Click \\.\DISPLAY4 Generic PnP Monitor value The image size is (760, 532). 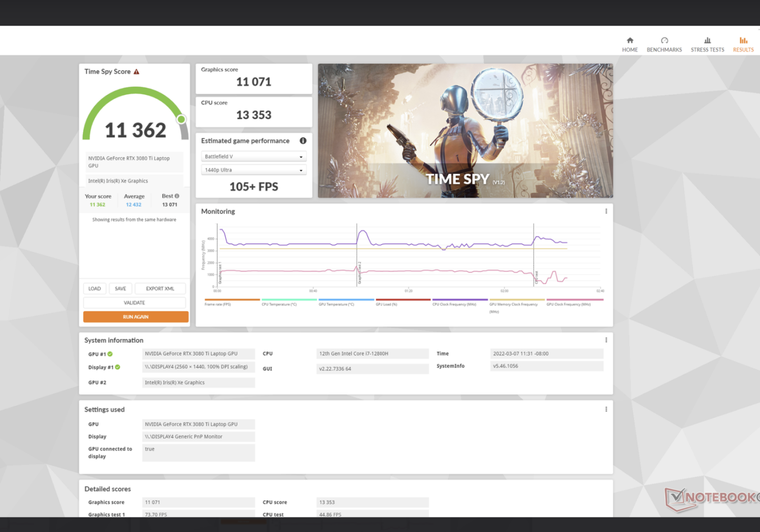(x=198, y=436)
